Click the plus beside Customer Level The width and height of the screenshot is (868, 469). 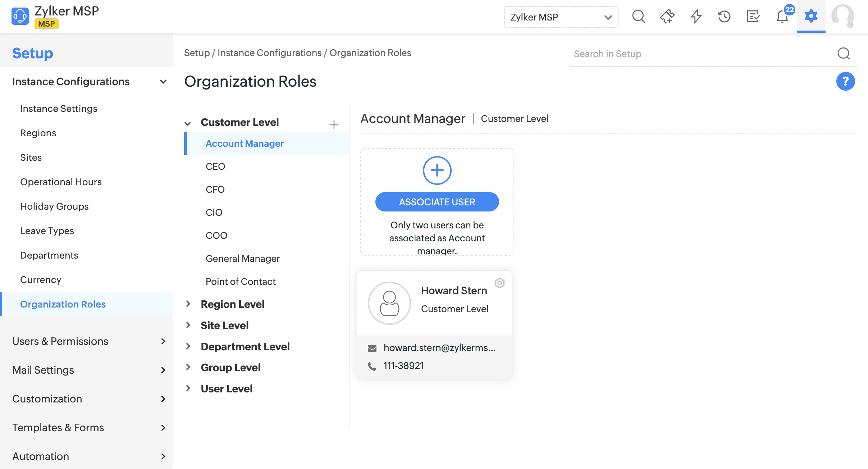(x=334, y=124)
